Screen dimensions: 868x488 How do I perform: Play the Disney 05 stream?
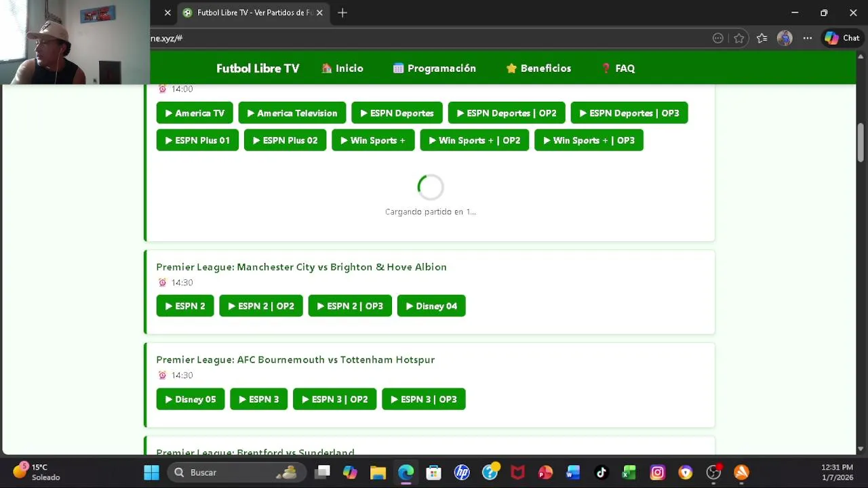coord(191,399)
